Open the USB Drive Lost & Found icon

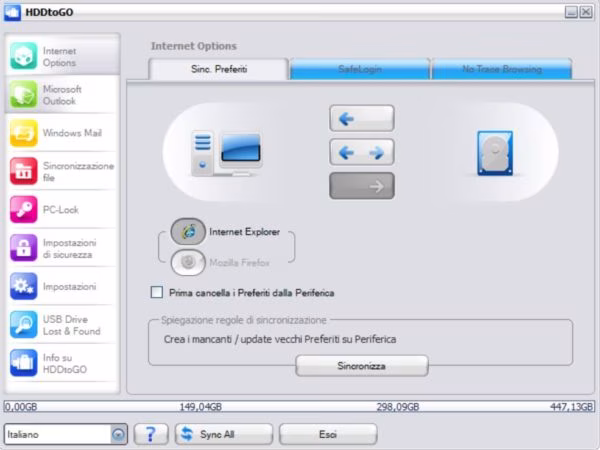23,324
